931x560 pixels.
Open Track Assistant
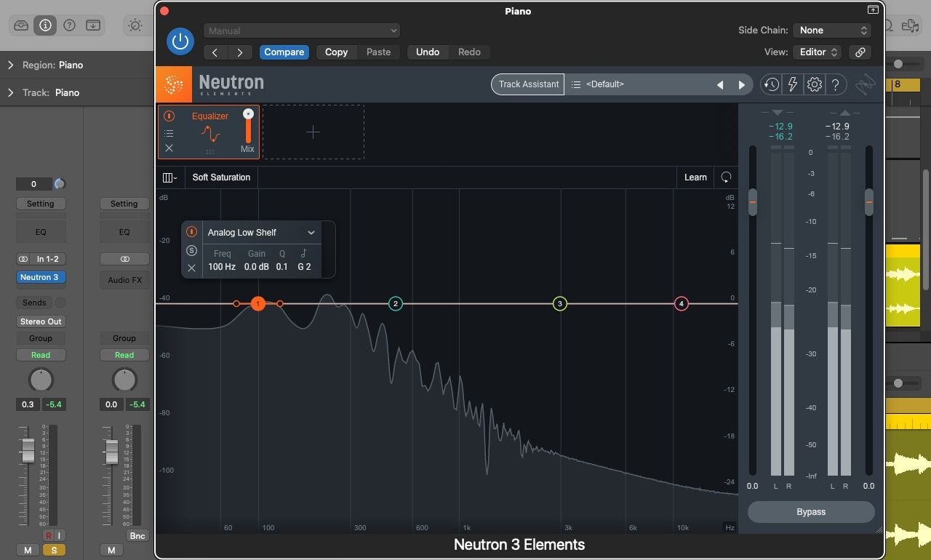pyautogui.click(x=527, y=84)
